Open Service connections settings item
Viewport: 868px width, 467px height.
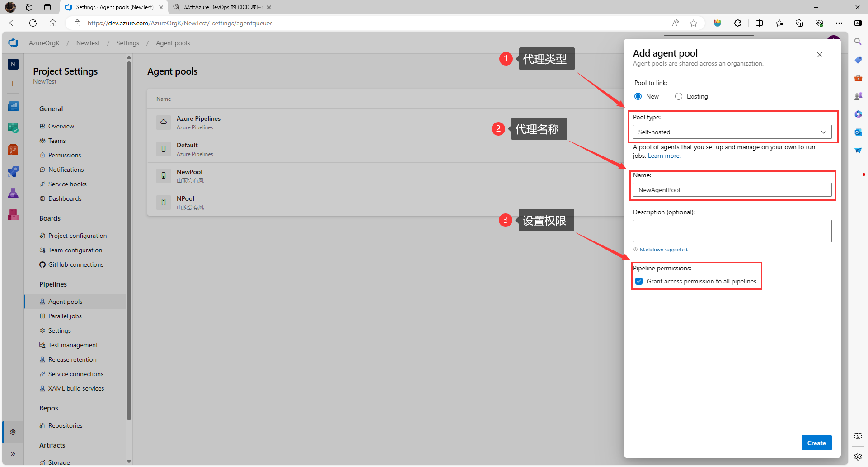pyautogui.click(x=75, y=374)
